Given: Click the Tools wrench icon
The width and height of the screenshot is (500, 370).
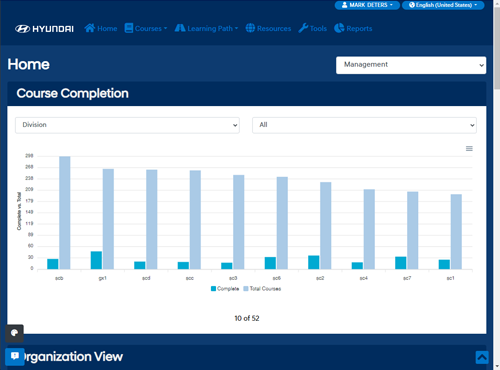Looking at the screenshot, I should pyautogui.click(x=303, y=28).
